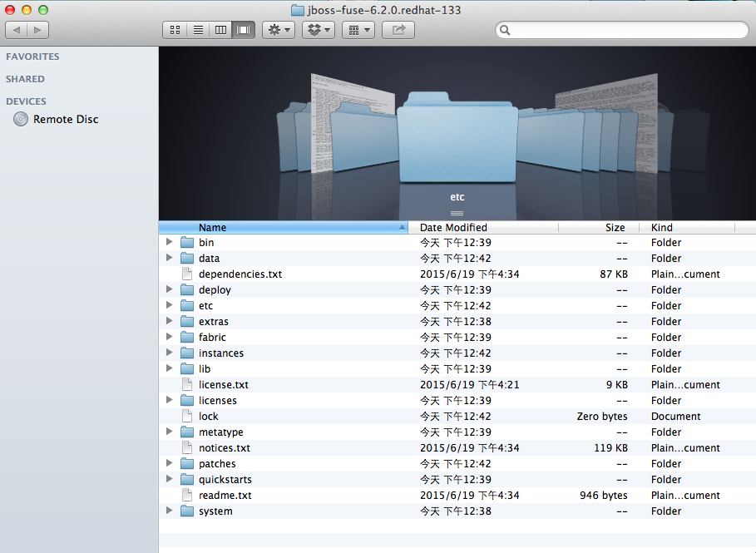Image resolution: width=756 pixels, height=553 pixels.
Task: Click the large etc folder in Cover Flow
Action: 457,137
